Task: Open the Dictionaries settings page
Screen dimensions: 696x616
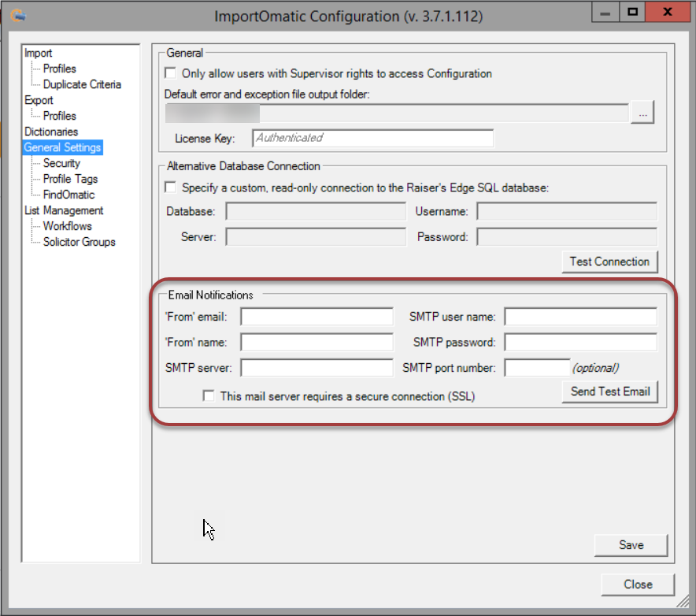Action: [x=51, y=132]
